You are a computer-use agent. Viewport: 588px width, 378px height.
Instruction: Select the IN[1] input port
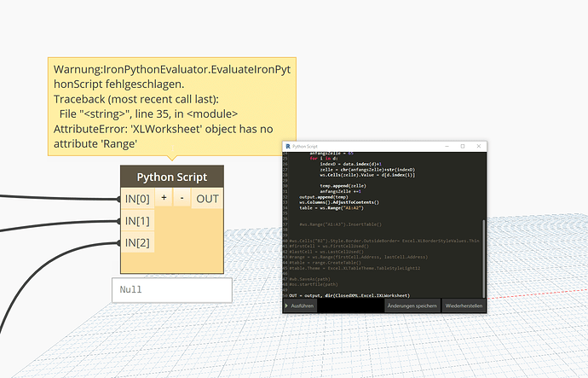137,221
